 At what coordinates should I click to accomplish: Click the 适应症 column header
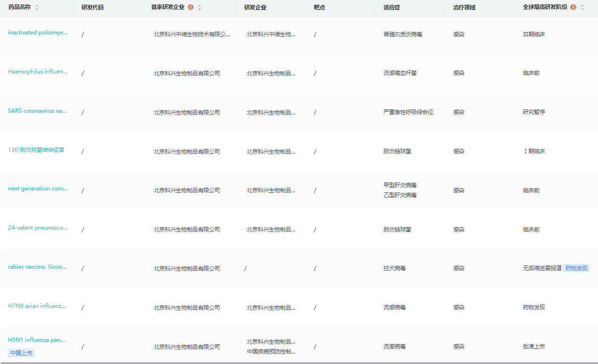[x=392, y=8]
